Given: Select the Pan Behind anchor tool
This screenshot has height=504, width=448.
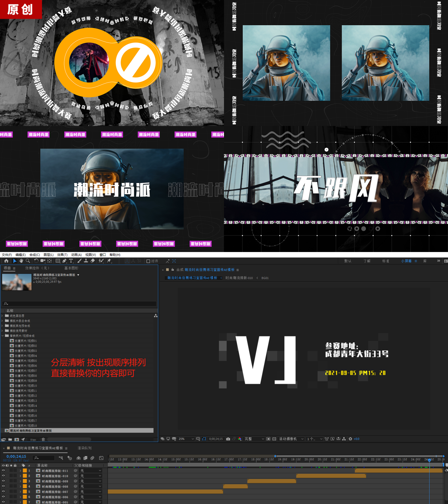Looking at the screenshot, I should (49, 261).
